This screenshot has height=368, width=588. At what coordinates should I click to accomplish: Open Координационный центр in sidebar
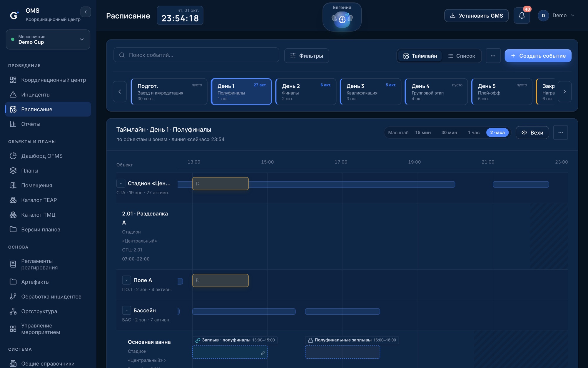48,80
